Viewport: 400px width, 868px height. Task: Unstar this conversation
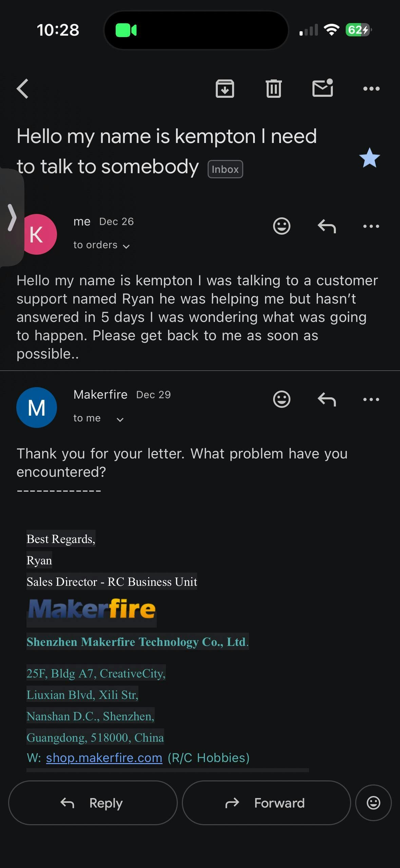(x=369, y=158)
